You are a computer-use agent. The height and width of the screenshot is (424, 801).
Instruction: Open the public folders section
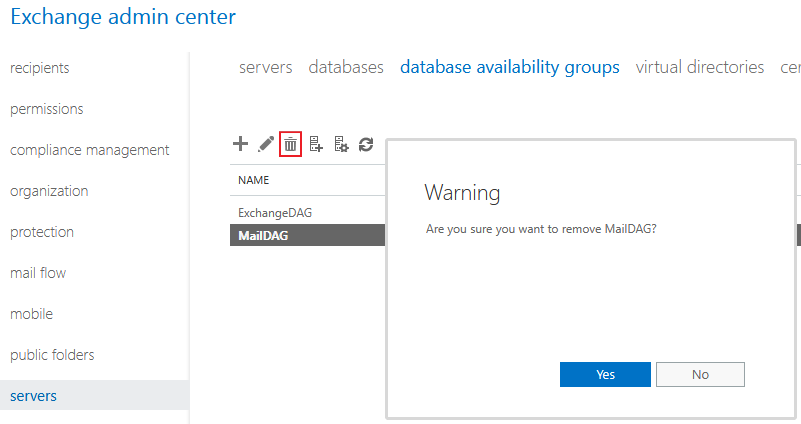pos(52,355)
